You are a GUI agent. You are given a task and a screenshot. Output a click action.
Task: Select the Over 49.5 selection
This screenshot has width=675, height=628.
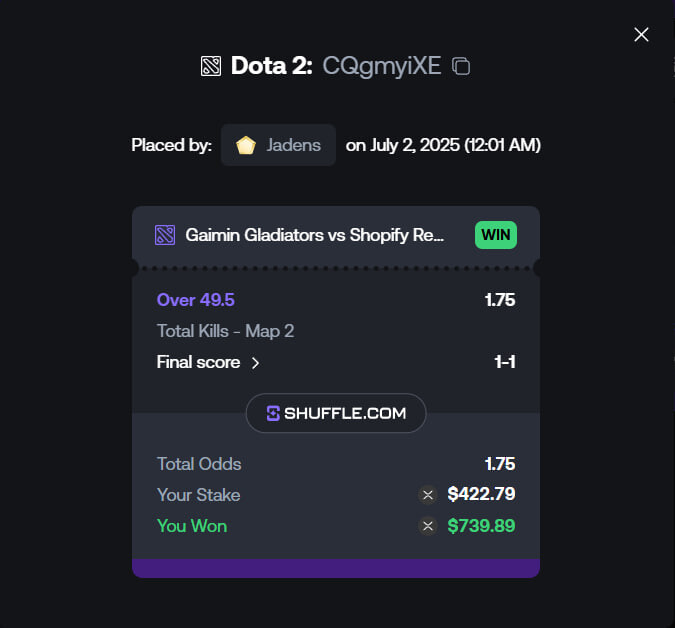point(196,300)
